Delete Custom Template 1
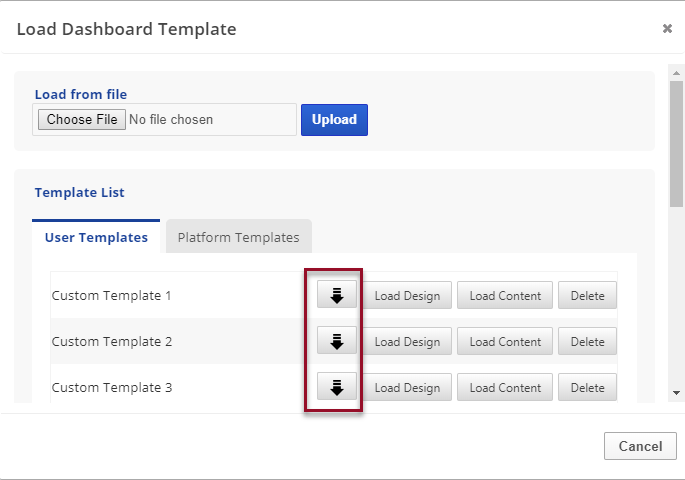Viewport: 685px width, 480px height. tap(587, 296)
